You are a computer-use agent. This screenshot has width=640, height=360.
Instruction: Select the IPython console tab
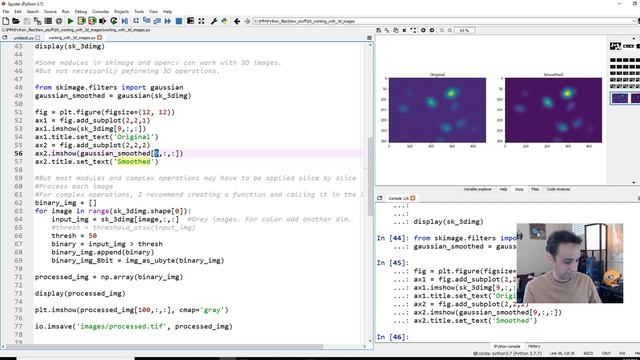click(507, 346)
